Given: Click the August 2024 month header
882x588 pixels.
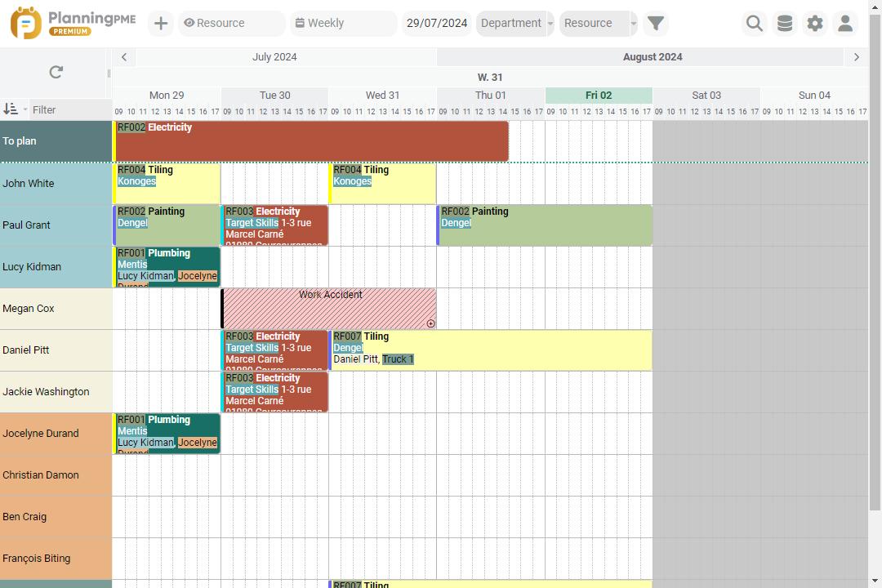Looking at the screenshot, I should pyautogui.click(x=653, y=57).
